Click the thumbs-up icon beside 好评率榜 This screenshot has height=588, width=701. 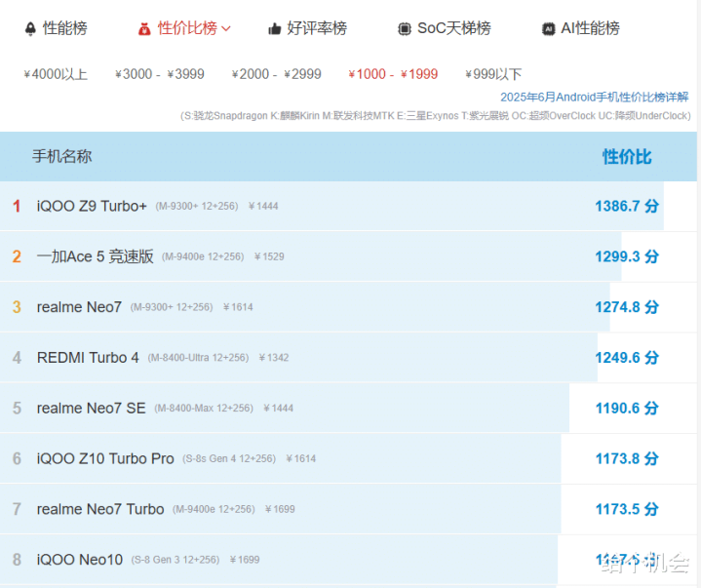[274, 29]
